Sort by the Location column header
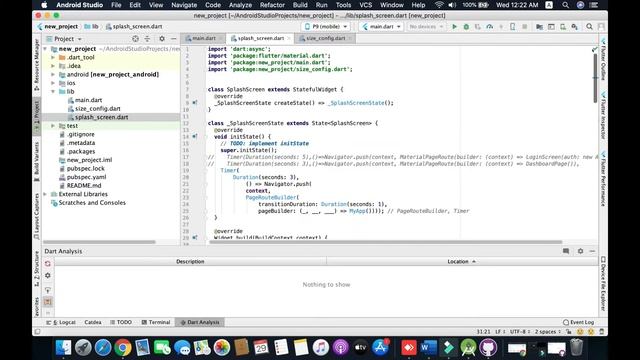Screen dimensions: 640x360 coord(462,262)
